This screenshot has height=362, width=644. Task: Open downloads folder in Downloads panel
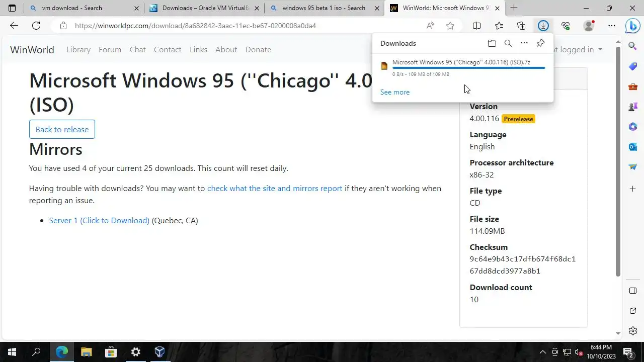pos(492,43)
